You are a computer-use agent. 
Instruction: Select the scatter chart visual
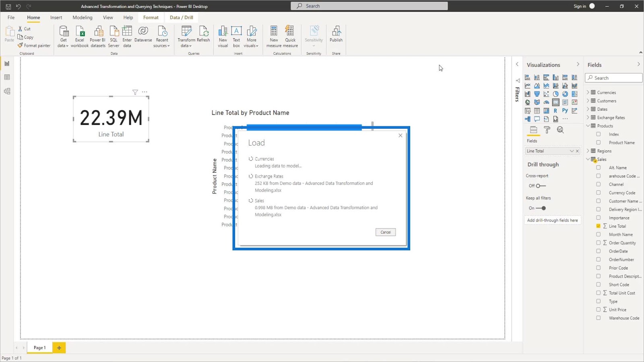(x=546, y=94)
